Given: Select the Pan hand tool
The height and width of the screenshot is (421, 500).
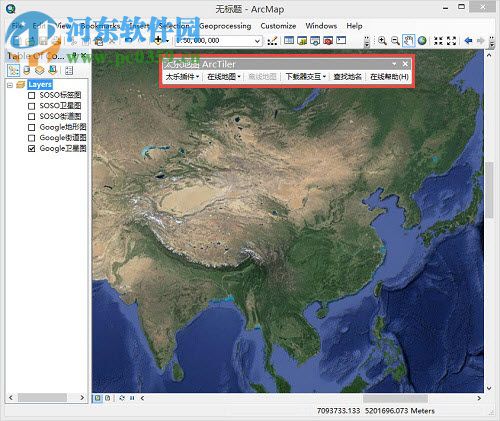Looking at the screenshot, I should (x=408, y=41).
